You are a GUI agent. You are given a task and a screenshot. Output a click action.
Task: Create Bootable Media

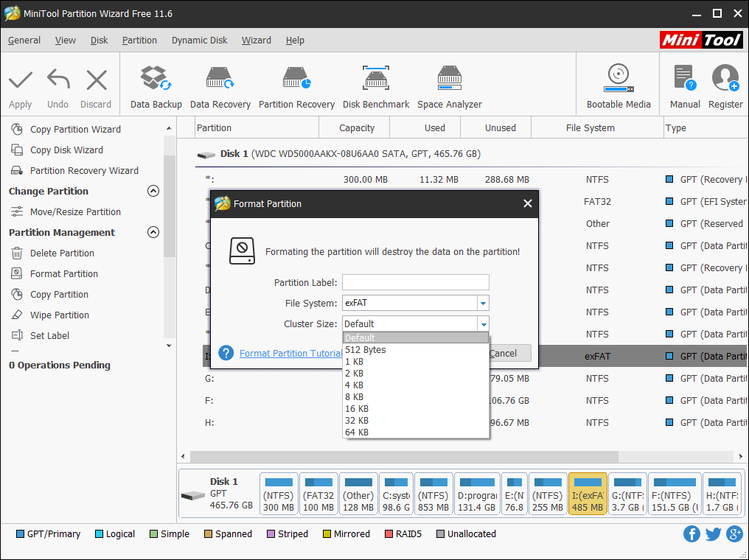coord(618,83)
